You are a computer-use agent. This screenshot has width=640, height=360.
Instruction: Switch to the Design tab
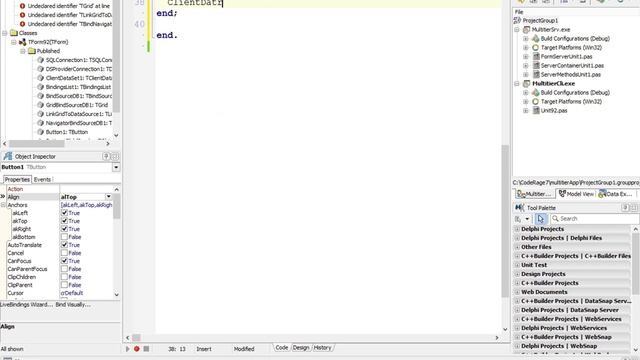301,348
